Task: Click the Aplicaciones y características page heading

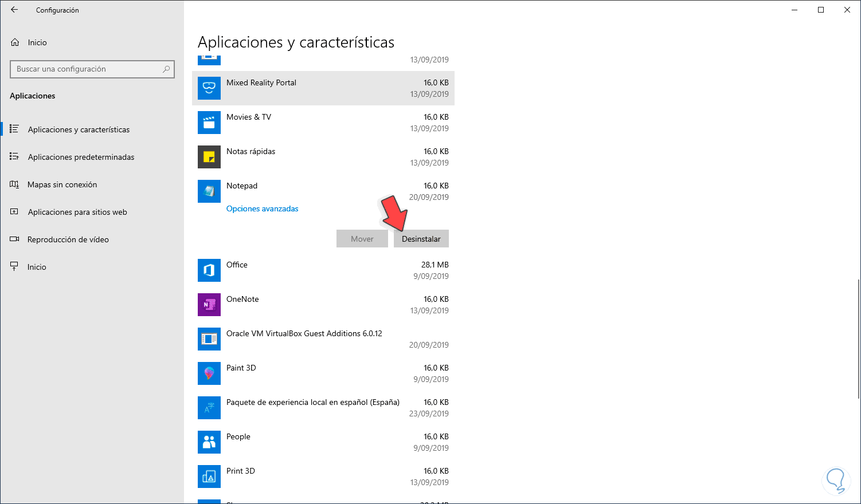Action: click(296, 42)
